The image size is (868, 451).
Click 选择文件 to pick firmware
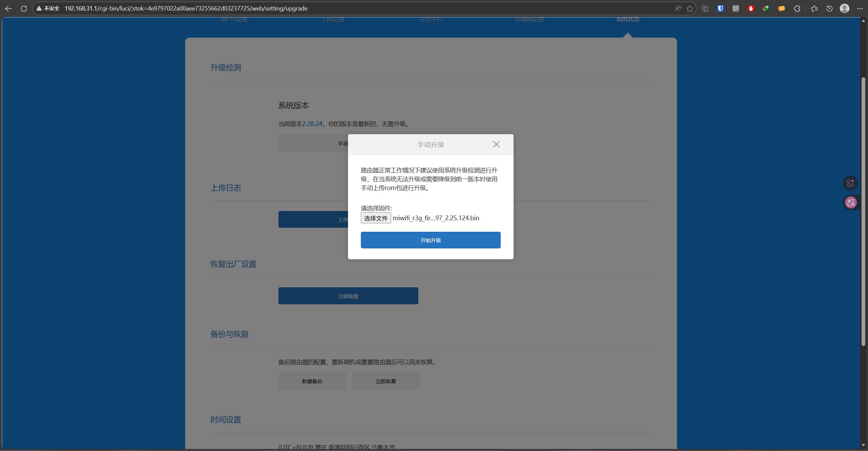tap(375, 218)
